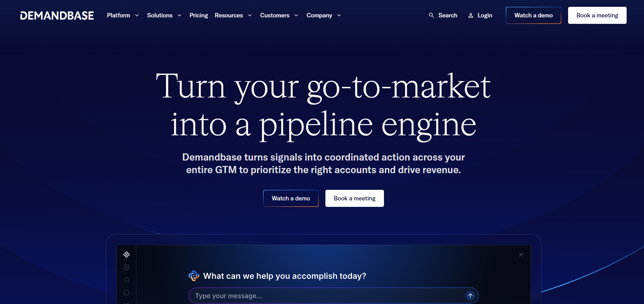Click the Demandbase assistant logo in chat sidebar
Image resolution: width=644 pixels, height=304 pixels.
tap(127, 255)
